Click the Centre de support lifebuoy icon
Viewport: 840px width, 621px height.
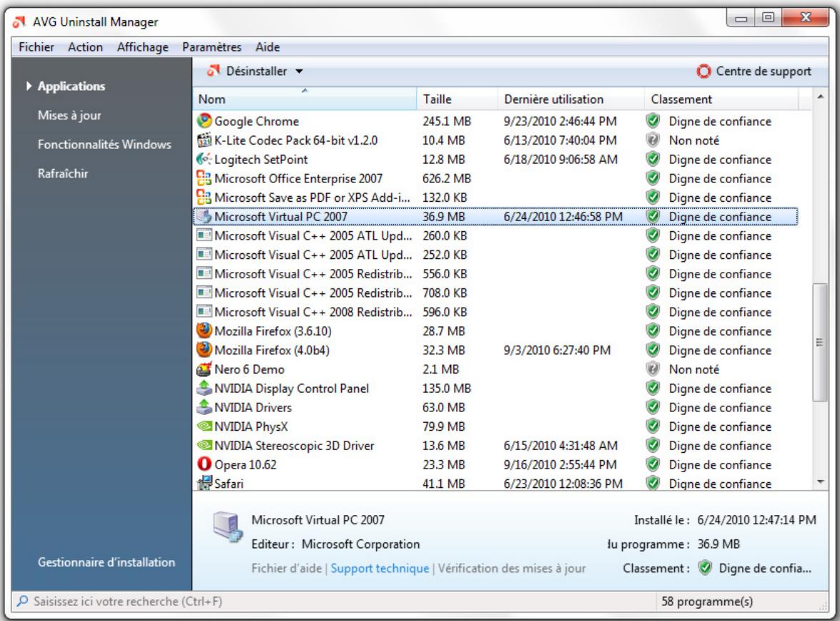click(x=703, y=72)
